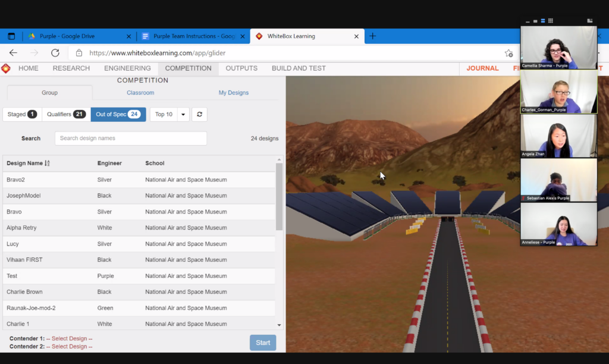Toggle Out of Spec filter
The image size is (609, 364).
coord(118,114)
